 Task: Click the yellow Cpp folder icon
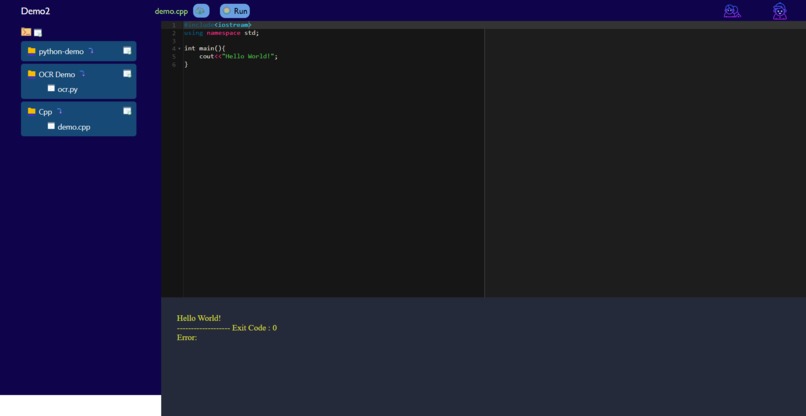click(x=31, y=111)
